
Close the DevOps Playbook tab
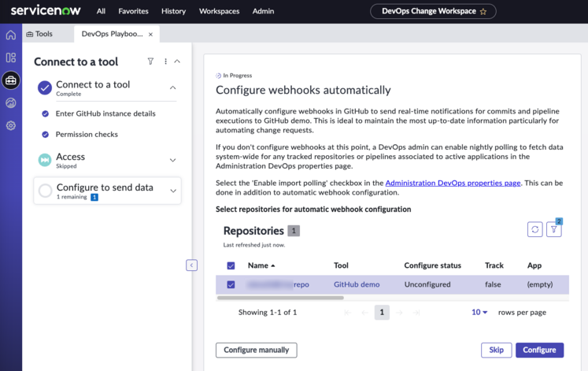point(150,34)
